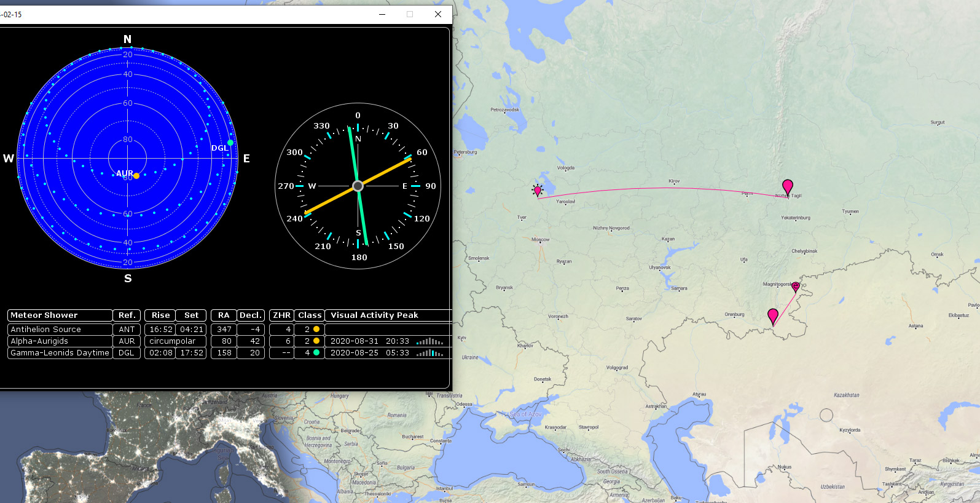The width and height of the screenshot is (980, 503).
Task: Click the yellow class dot in Antihelion Source row
Action: 316,329
